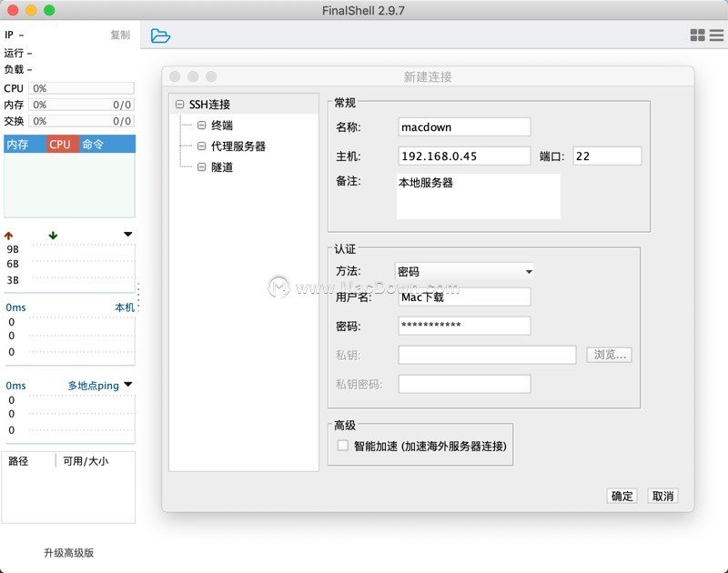Viewport: 728px width, 573px height.
Task: Enable the 智能加速 checkbox
Action: [343, 446]
